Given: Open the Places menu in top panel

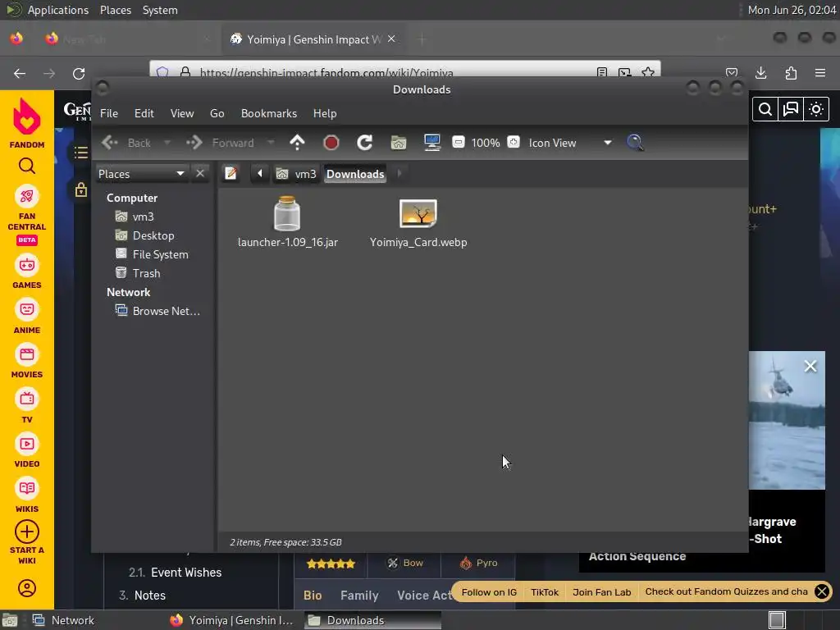Looking at the screenshot, I should pos(116,10).
